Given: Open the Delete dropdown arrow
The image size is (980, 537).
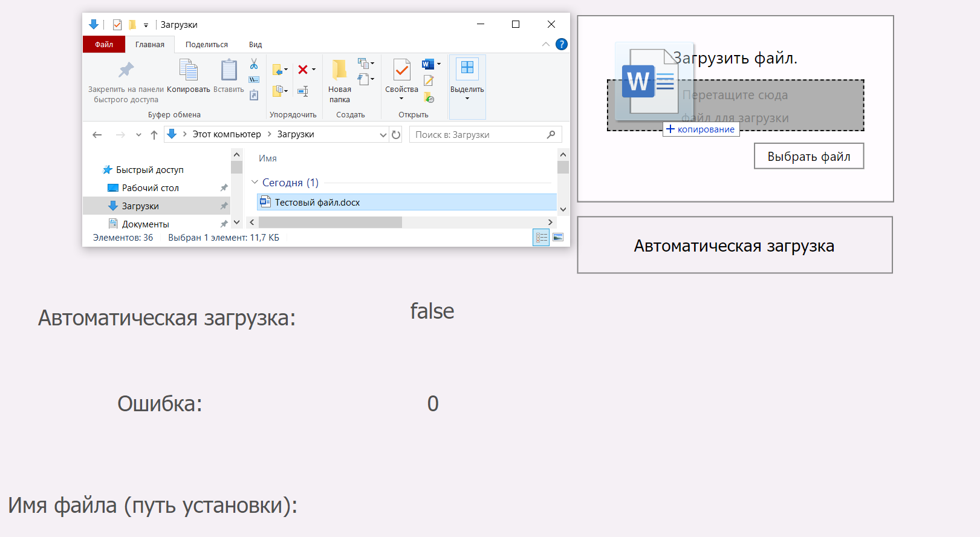Looking at the screenshot, I should pos(314,70).
